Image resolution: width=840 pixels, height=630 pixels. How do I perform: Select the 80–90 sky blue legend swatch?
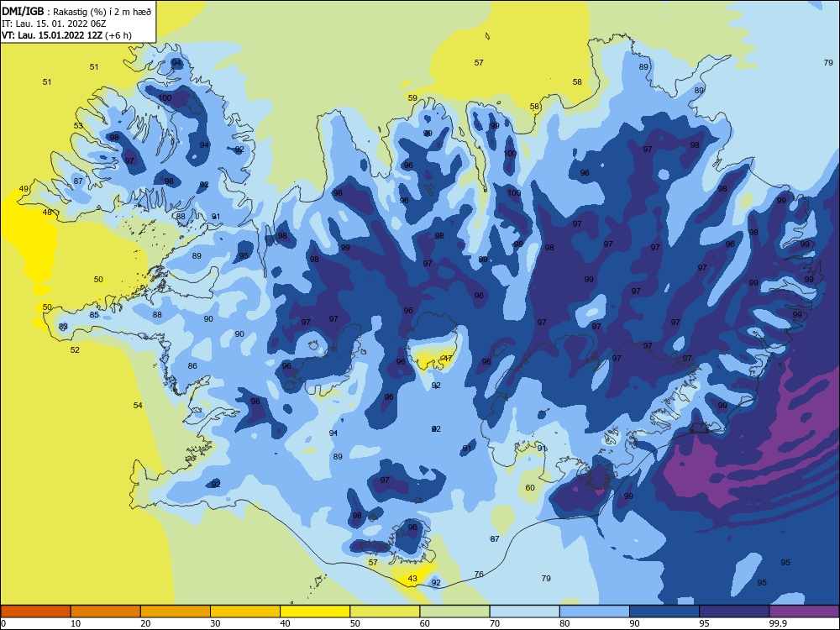tap(594, 612)
